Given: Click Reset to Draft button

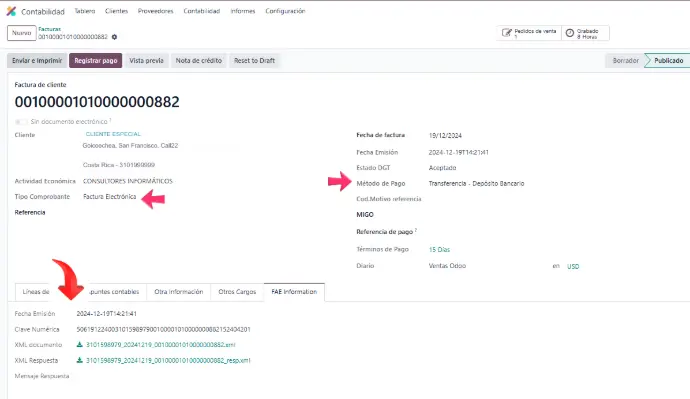Looking at the screenshot, I should [x=254, y=61].
